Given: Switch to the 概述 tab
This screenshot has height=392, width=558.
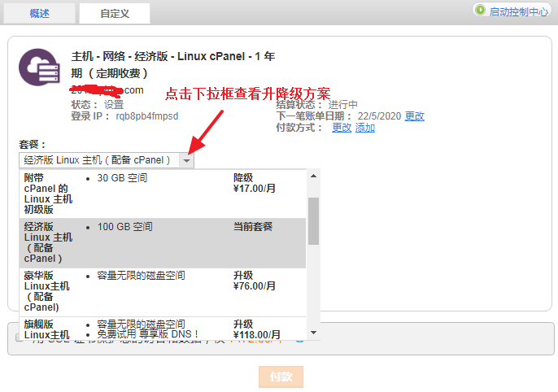Looking at the screenshot, I should click(39, 13).
